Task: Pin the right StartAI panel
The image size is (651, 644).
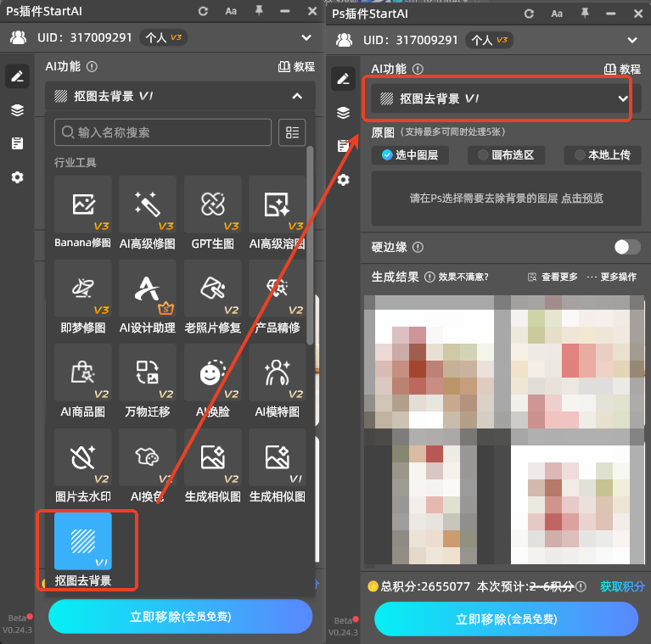Action: [585, 14]
